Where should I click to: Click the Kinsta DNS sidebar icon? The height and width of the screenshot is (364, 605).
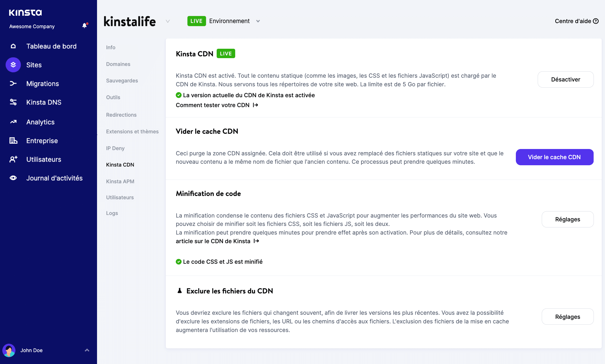pos(13,102)
